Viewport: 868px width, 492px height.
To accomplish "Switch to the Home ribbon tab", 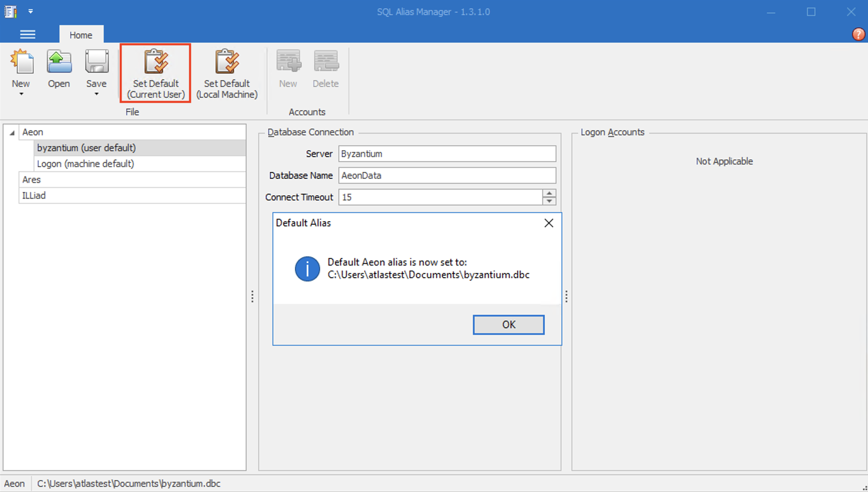I will tap(81, 35).
